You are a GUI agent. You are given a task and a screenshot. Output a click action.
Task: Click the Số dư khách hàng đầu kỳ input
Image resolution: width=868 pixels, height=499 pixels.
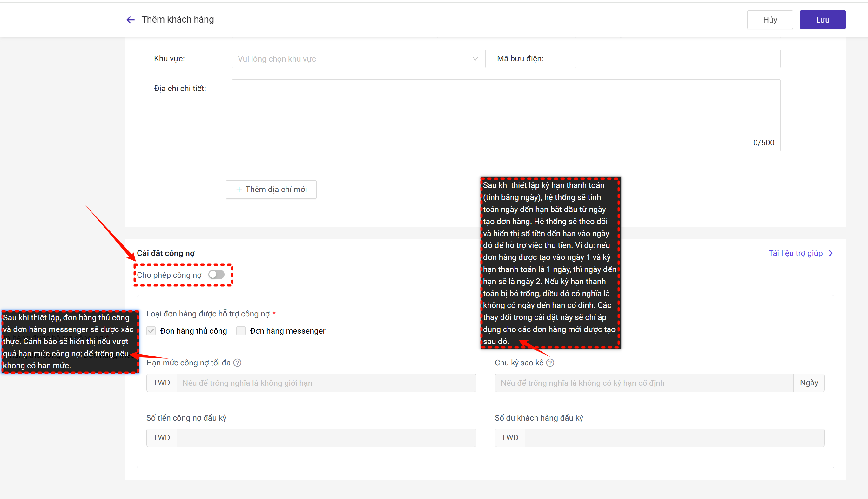point(674,438)
